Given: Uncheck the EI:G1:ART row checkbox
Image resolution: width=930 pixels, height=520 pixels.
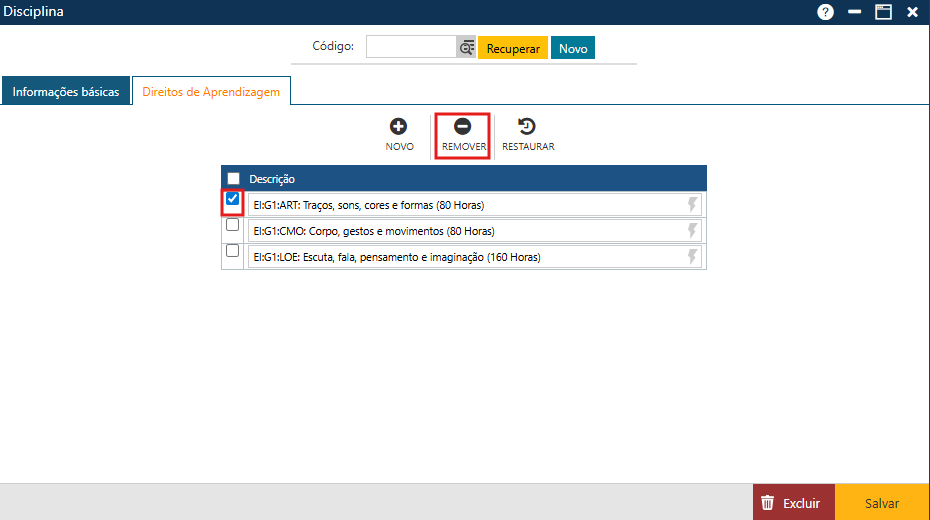Looking at the screenshot, I should click(232, 199).
